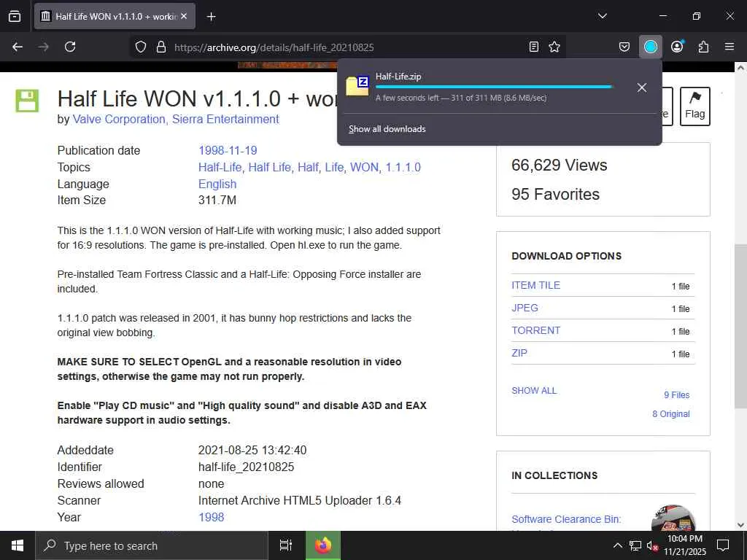Open notification center icon
The height and width of the screenshot is (560, 747).
[x=723, y=545]
